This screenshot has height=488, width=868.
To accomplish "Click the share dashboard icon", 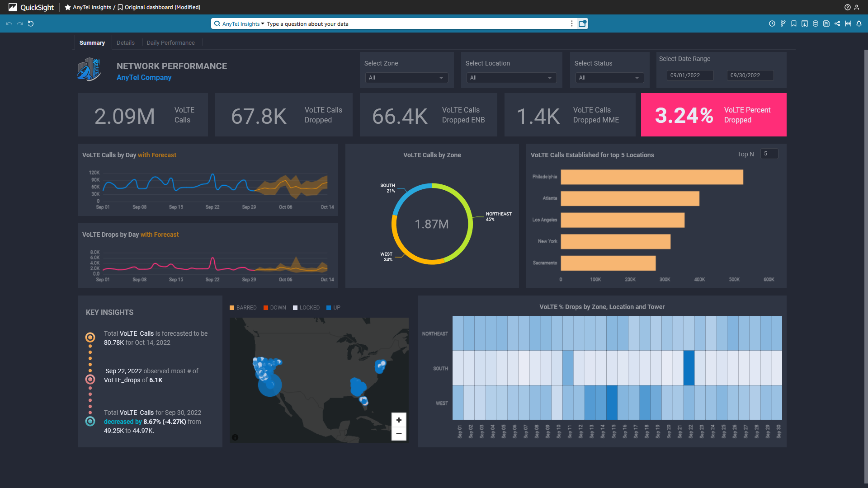I will (837, 23).
